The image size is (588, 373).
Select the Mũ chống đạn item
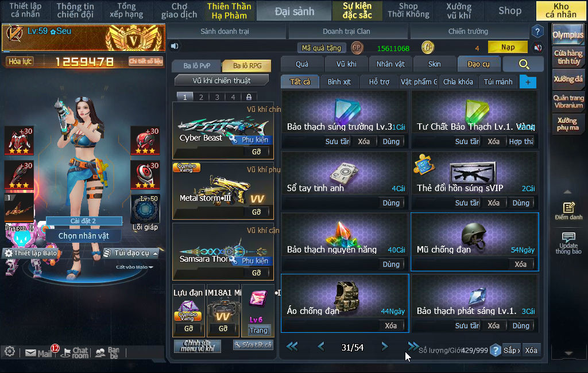(x=475, y=242)
